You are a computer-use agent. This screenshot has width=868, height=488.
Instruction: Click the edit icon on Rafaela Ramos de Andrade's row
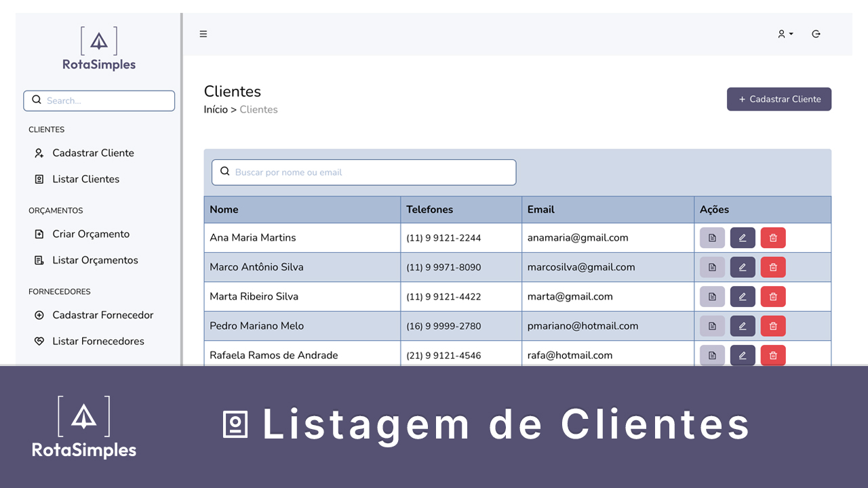(x=743, y=355)
